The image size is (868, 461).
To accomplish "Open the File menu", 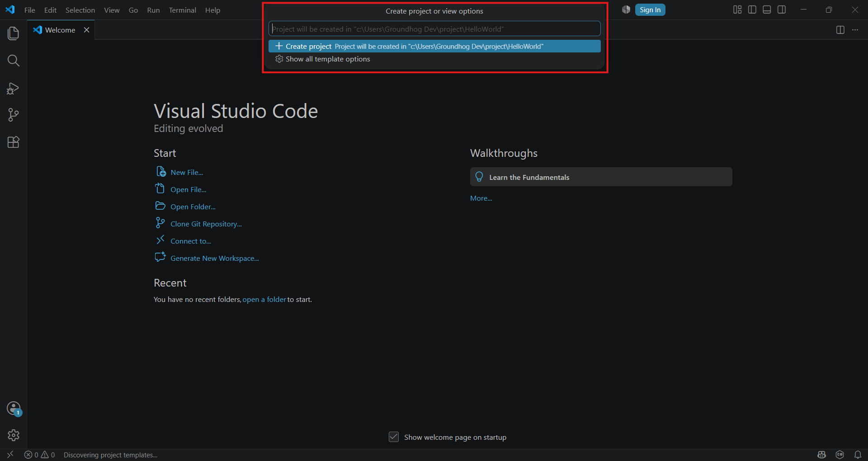I will click(30, 10).
